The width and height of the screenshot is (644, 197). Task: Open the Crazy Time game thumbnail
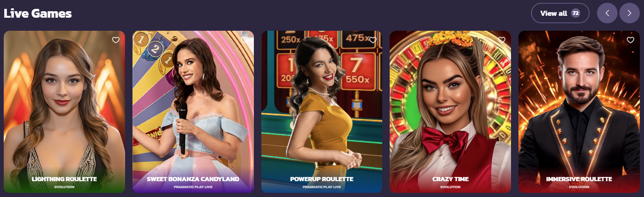click(450, 112)
